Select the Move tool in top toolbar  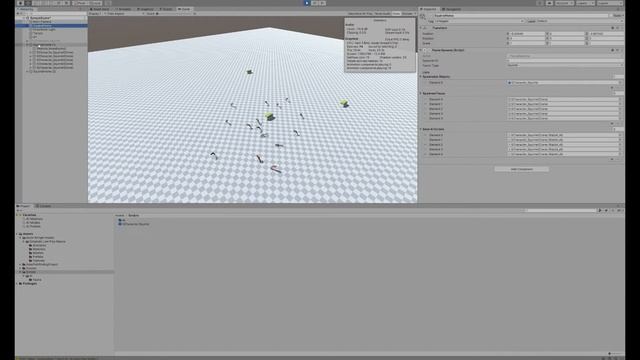pos(28,3)
